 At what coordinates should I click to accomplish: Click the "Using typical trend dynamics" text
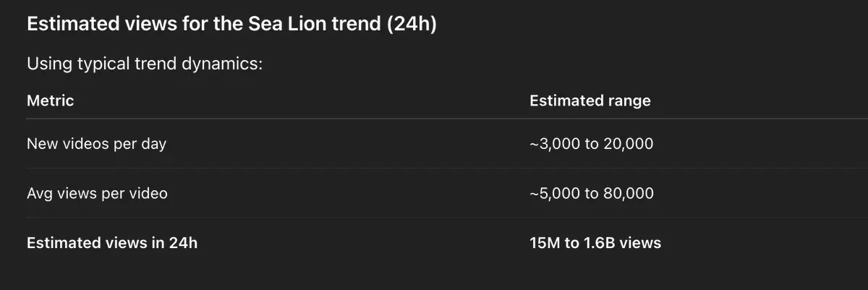144,64
